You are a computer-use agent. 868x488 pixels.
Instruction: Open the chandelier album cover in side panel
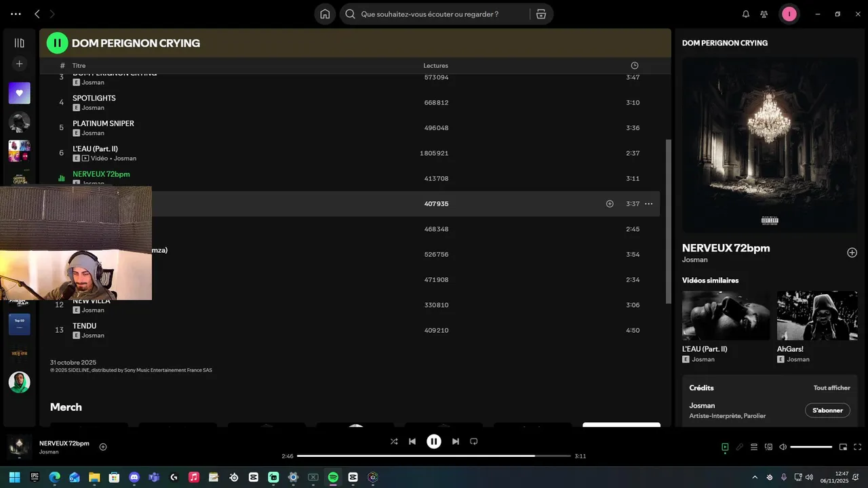point(770,145)
